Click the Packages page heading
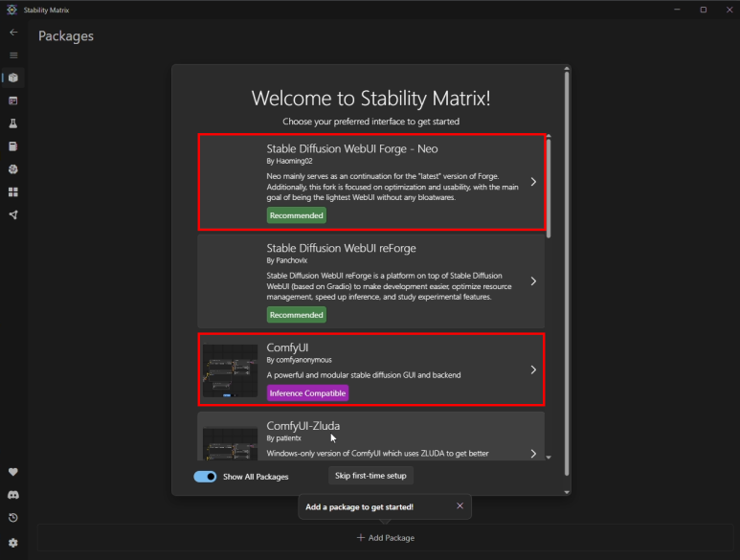Image resolution: width=740 pixels, height=560 pixels. click(66, 36)
